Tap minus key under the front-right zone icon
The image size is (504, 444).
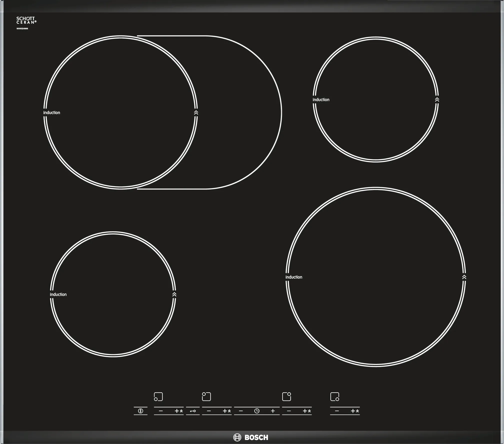(337, 411)
